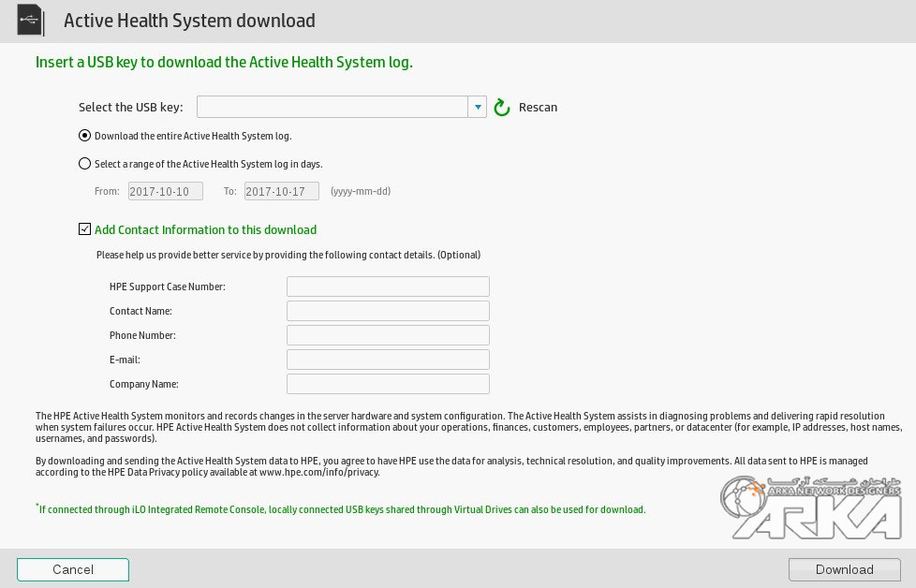Click the USB download icon in the header
The height and width of the screenshot is (588, 916).
point(29,20)
